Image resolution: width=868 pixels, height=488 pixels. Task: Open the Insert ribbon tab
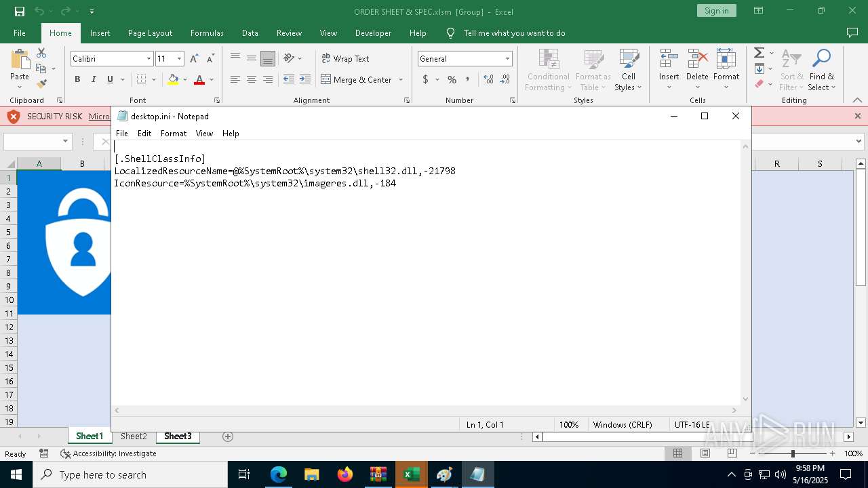point(100,33)
